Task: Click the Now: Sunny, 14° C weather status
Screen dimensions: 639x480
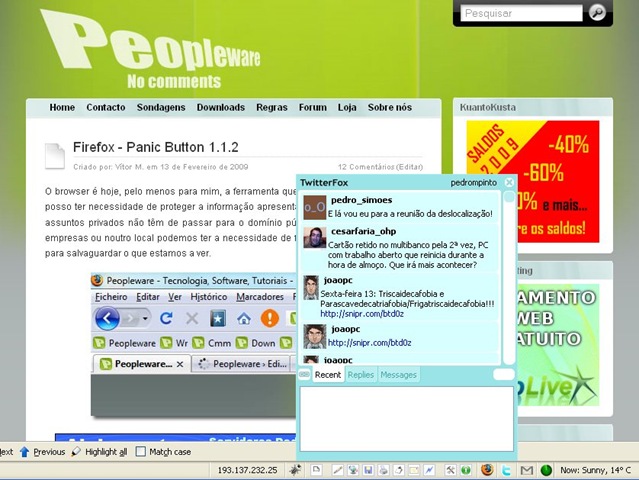Action: 596,470
